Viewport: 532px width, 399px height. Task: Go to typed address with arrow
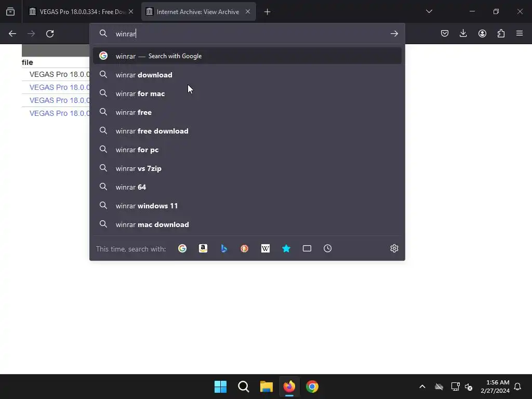[x=394, y=34]
